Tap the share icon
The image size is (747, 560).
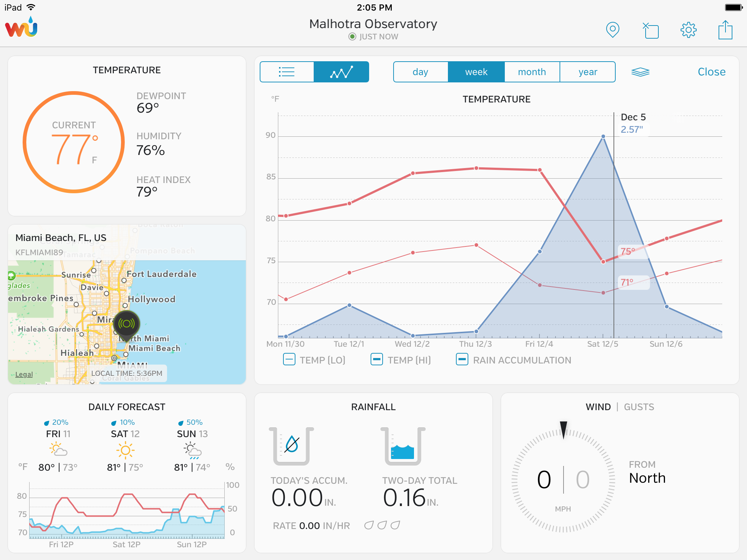click(725, 30)
